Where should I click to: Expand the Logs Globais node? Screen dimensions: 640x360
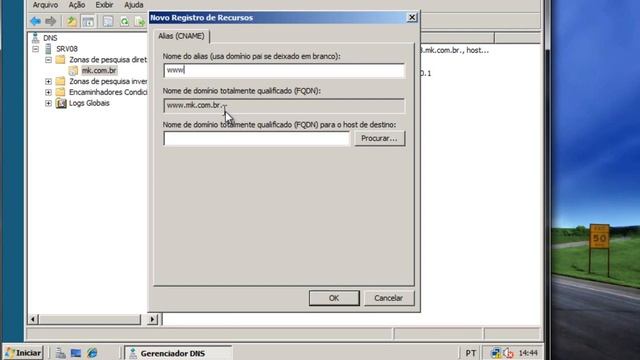[48, 104]
